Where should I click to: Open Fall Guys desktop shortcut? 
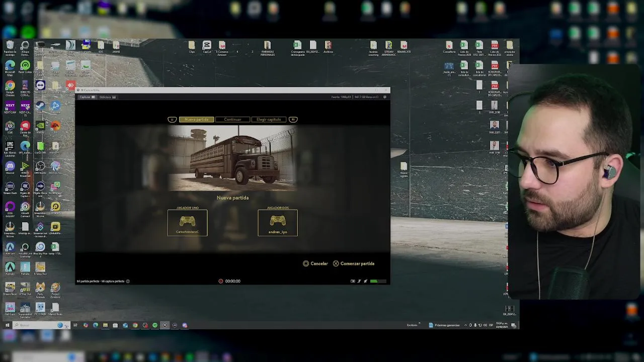(10, 310)
